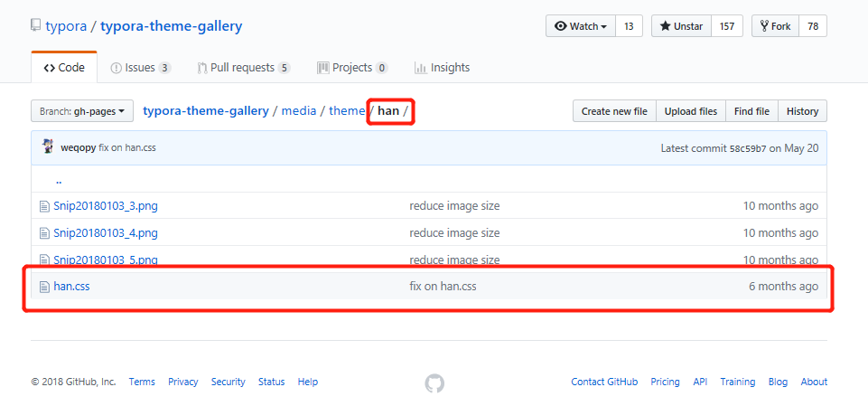Open the han.css file link

coord(71,287)
